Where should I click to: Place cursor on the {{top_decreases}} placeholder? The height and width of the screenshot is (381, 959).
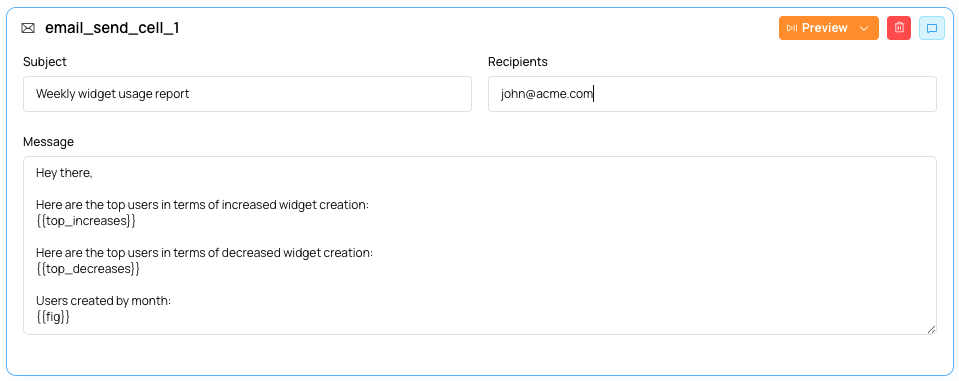pyautogui.click(x=88, y=268)
